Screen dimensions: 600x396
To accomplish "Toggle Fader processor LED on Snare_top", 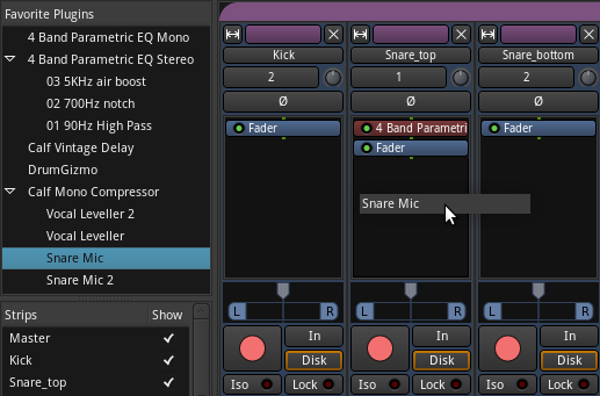I will pyautogui.click(x=366, y=148).
